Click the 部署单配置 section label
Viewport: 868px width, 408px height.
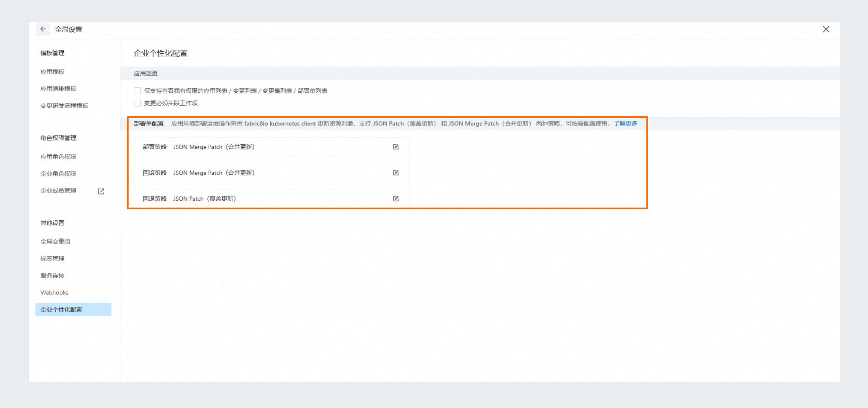pyautogui.click(x=149, y=123)
